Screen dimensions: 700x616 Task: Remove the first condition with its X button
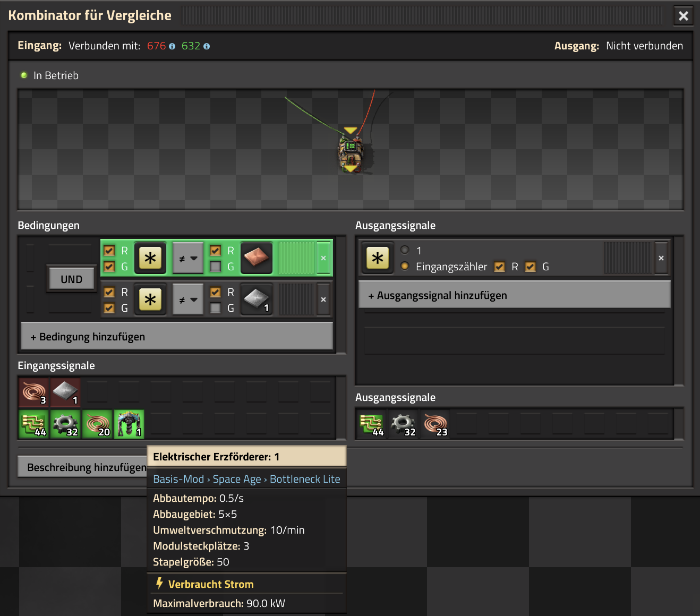(x=323, y=258)
